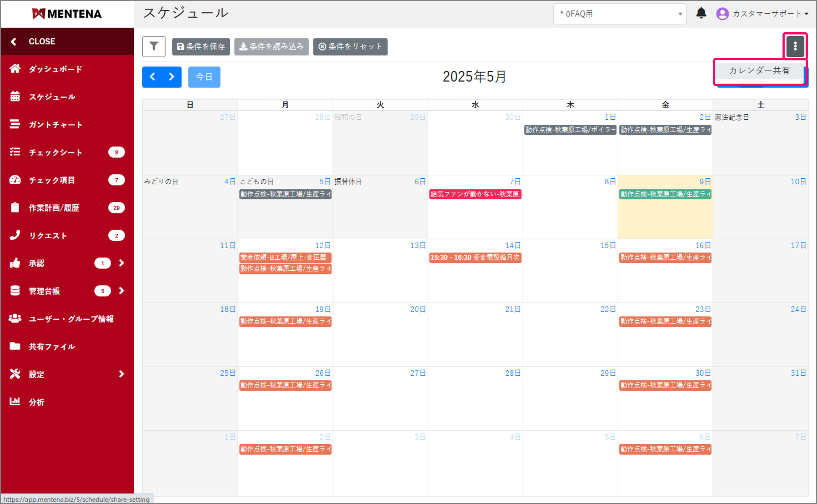Open Dashboard via the home icon
The height and width of the screenshot is (504, 817).
tap(15, 69)
